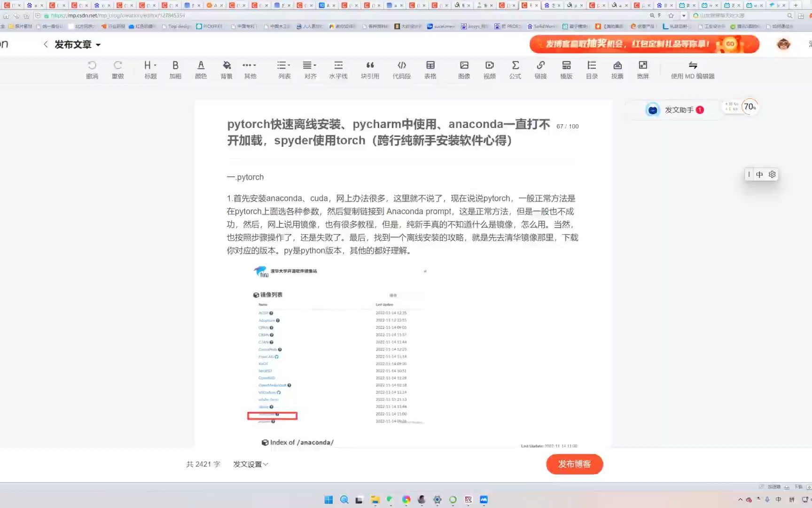Insert a 图像 image
This screenshot has width=812, height=508.
pos(464,70)
